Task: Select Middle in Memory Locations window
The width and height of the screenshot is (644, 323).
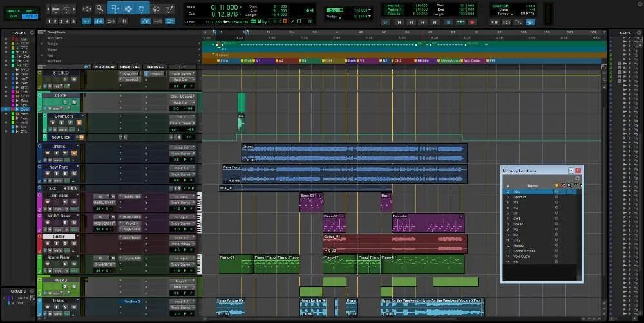Action: click(x=540, y=245)
